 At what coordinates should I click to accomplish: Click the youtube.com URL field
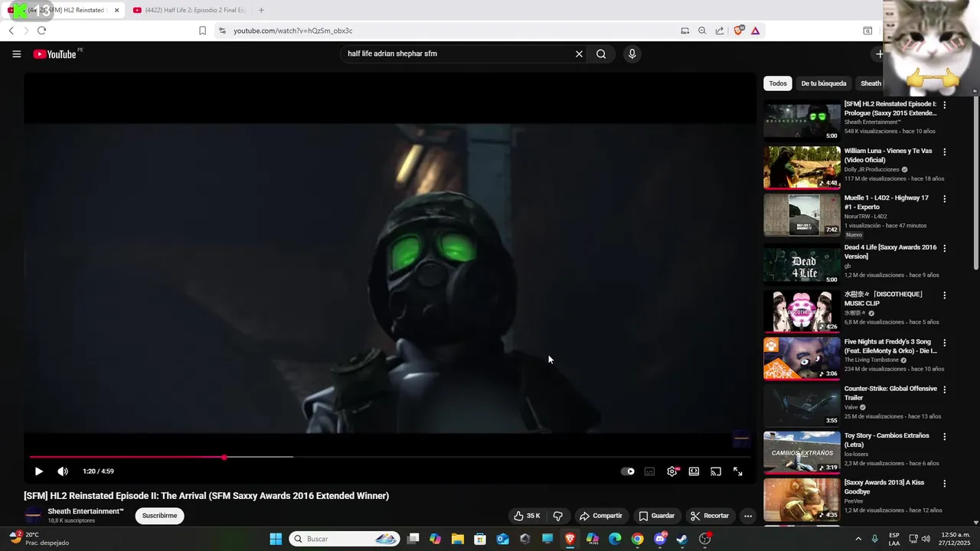pos(448,31)
